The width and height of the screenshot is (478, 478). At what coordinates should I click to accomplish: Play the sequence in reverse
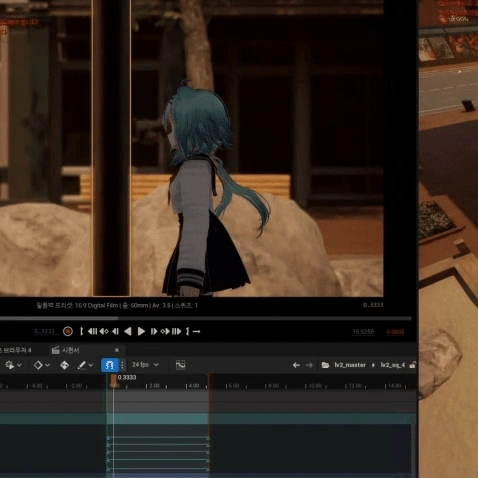[128, 331]
